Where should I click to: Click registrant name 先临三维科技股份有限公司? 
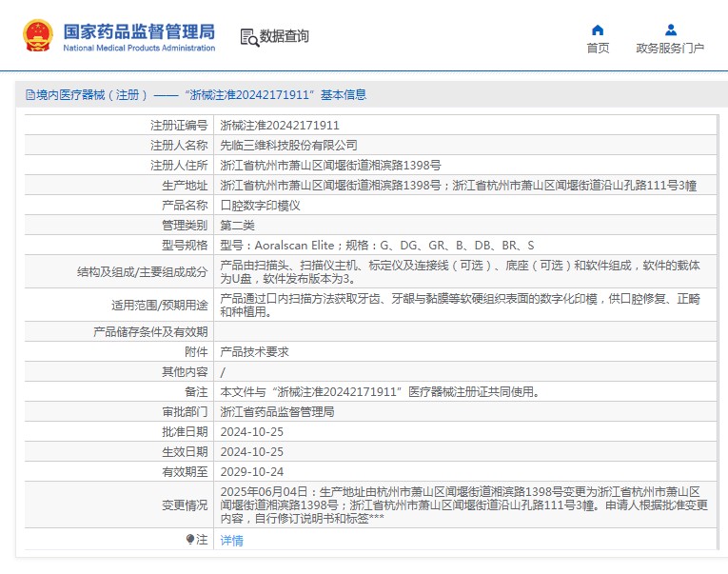click(288, 145)
